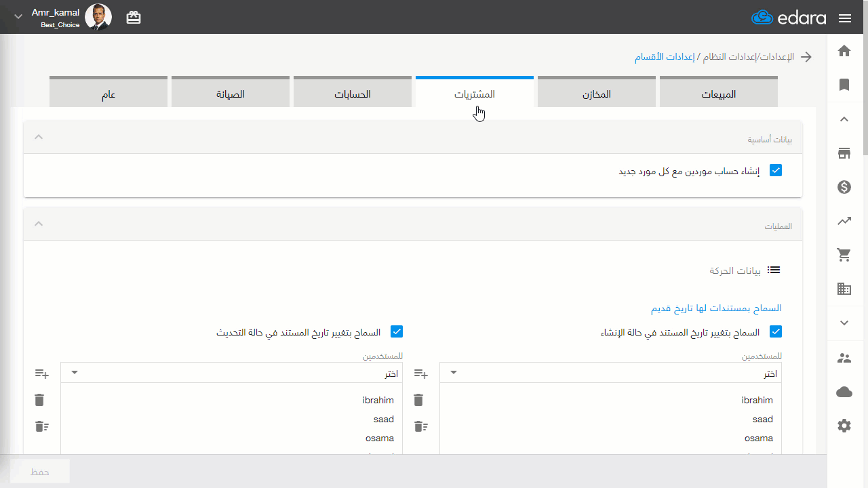Add user to update-date list
Screen dimensions: 868x488
(x=41, y=373)
